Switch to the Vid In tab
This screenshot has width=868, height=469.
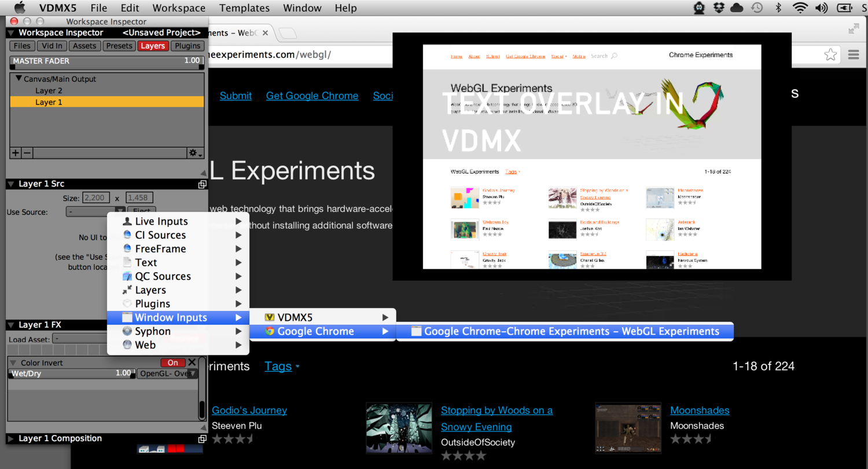point(52,46)
